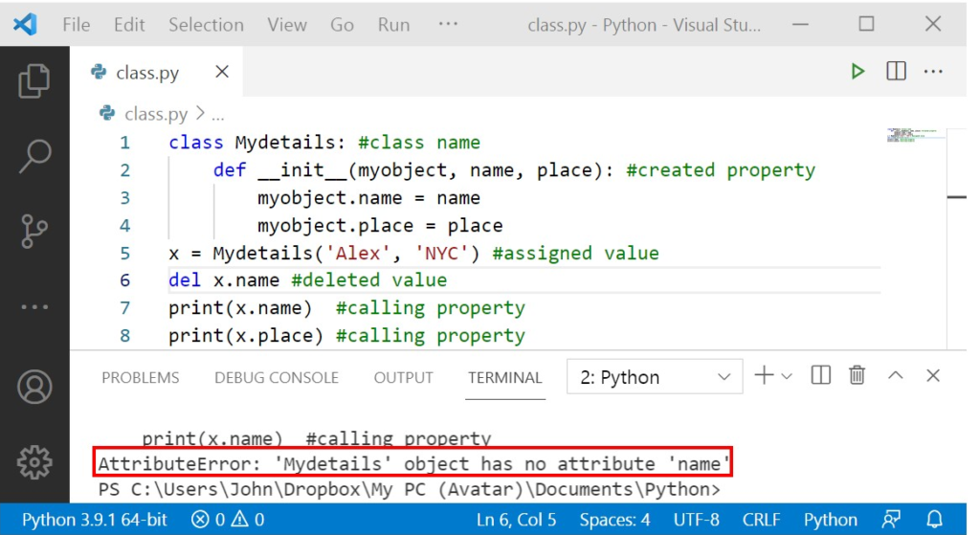The height and width of the screenshot is (535, 980).
Task: Change encoding via UTF-8 status item
Action: (697, 520)
